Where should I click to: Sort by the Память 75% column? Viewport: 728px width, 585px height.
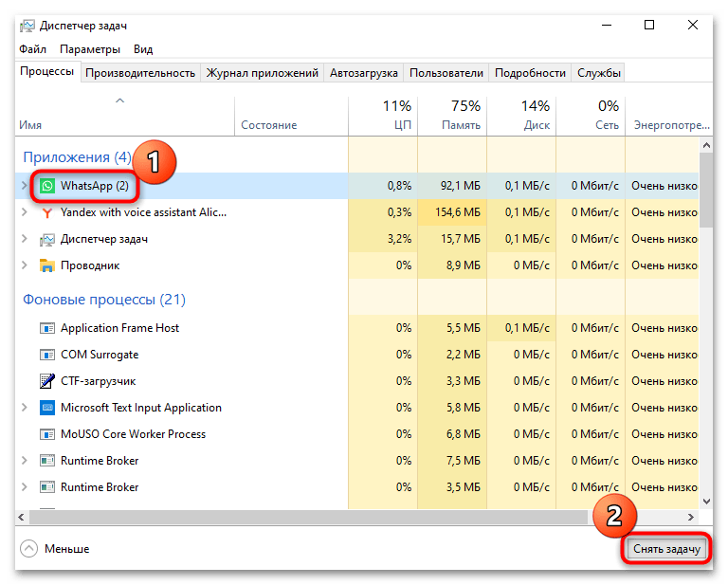click(x=452, y=116)
